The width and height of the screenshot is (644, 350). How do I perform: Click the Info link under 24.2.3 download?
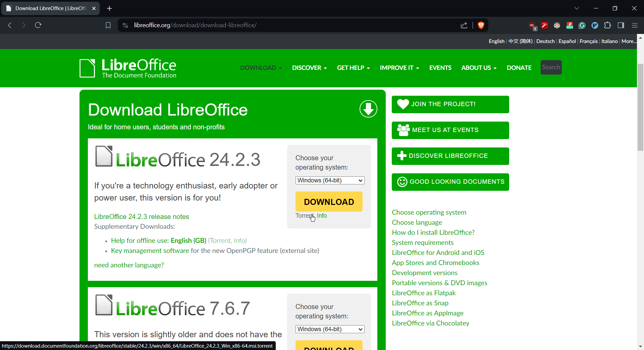[322, 216]
